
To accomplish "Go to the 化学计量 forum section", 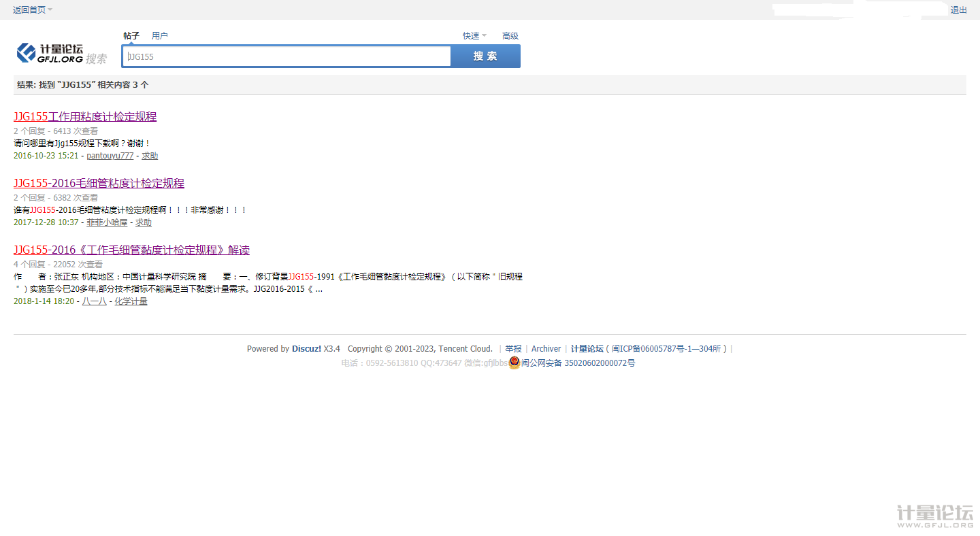I will click(x=131, y=301).
